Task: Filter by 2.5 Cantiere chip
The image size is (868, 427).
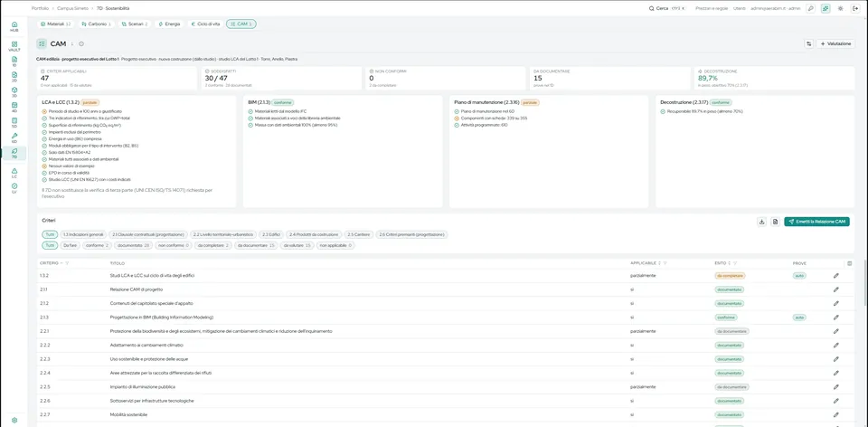Action: point(360,235)
